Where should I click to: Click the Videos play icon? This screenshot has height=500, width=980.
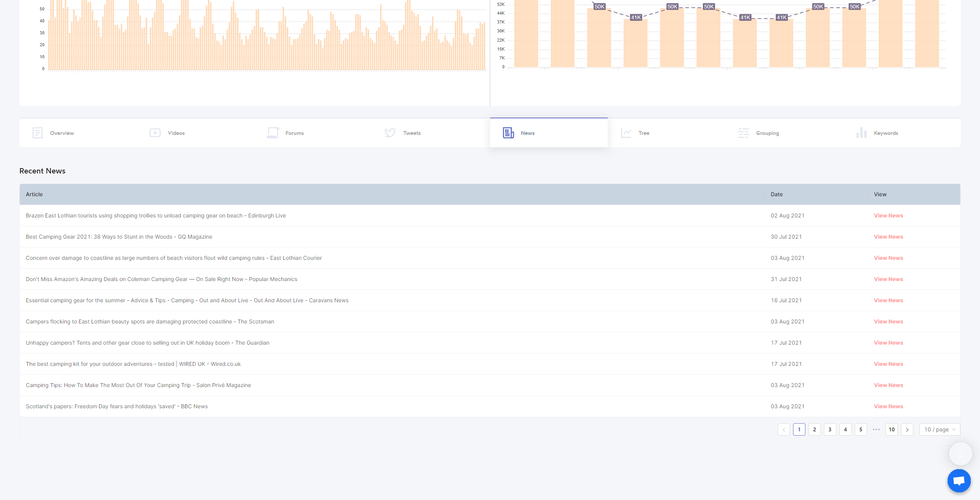(x=155, y=133)
